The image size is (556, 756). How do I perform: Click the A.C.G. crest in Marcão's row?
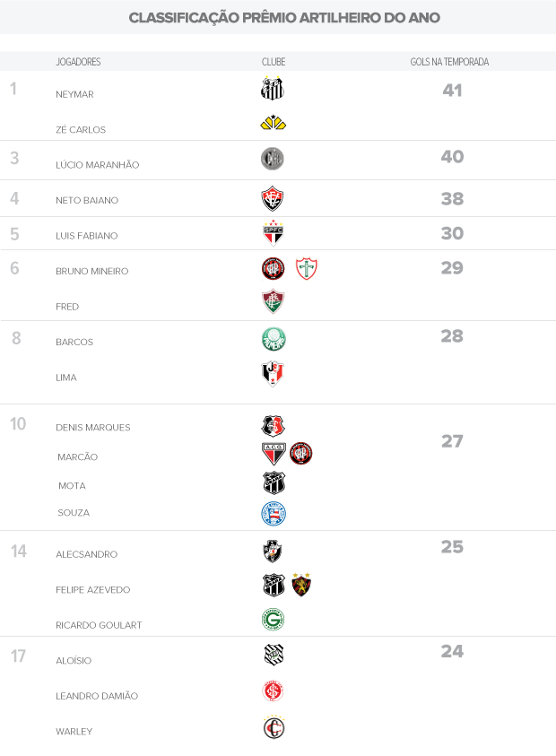pyautogui.click(x=273, y=454)
